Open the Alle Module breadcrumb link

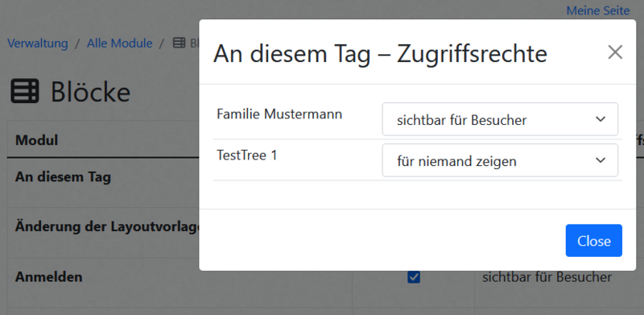pyautogui.click(x=119, y=44)
